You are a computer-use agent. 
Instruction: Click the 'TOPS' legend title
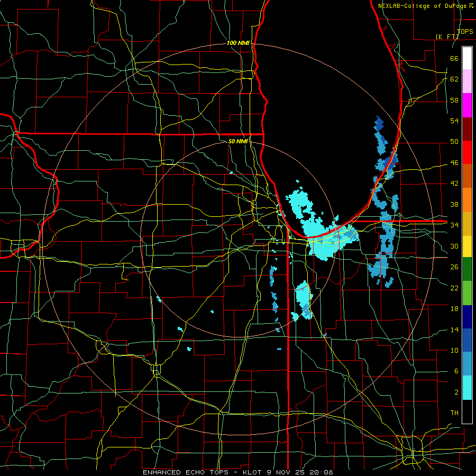coord(465,31)
